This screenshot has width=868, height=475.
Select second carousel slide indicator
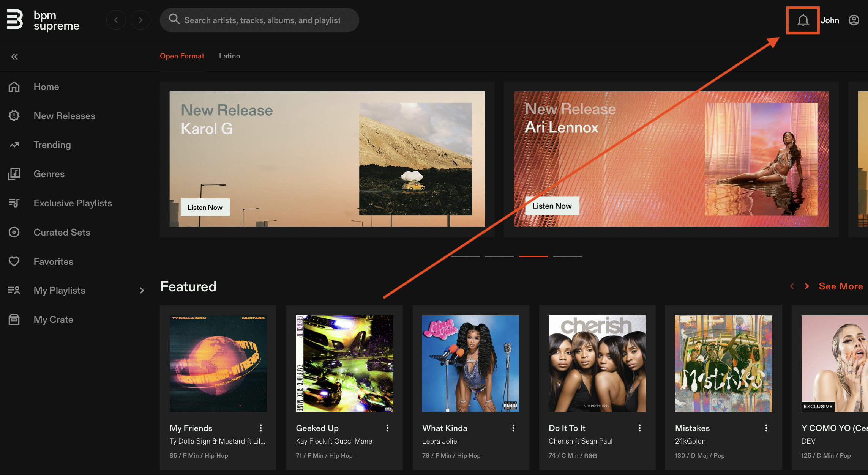(499, 256)
